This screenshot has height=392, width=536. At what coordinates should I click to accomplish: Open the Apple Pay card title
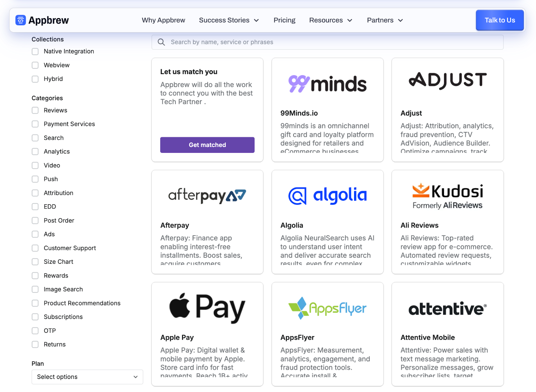point(177,338)
